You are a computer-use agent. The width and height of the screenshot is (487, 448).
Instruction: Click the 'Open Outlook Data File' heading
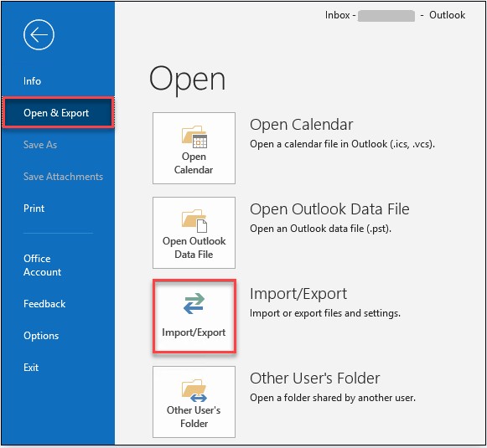329,209
